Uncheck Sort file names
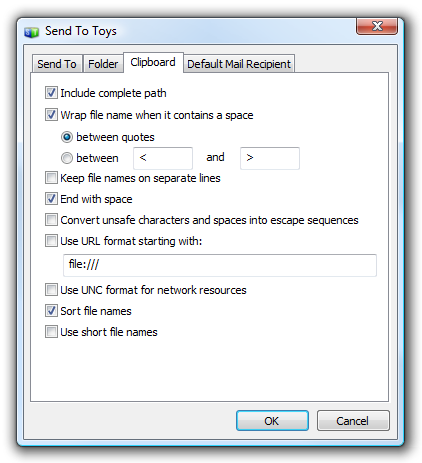Viewport: 422px width, 463px height. (x=51, y=311)
